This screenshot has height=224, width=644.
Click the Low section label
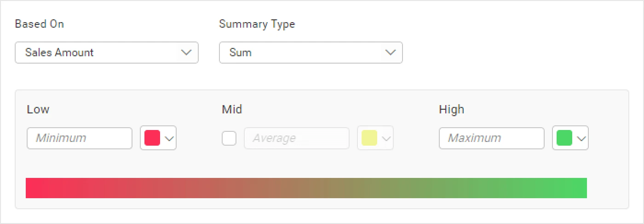pos(38,110)
